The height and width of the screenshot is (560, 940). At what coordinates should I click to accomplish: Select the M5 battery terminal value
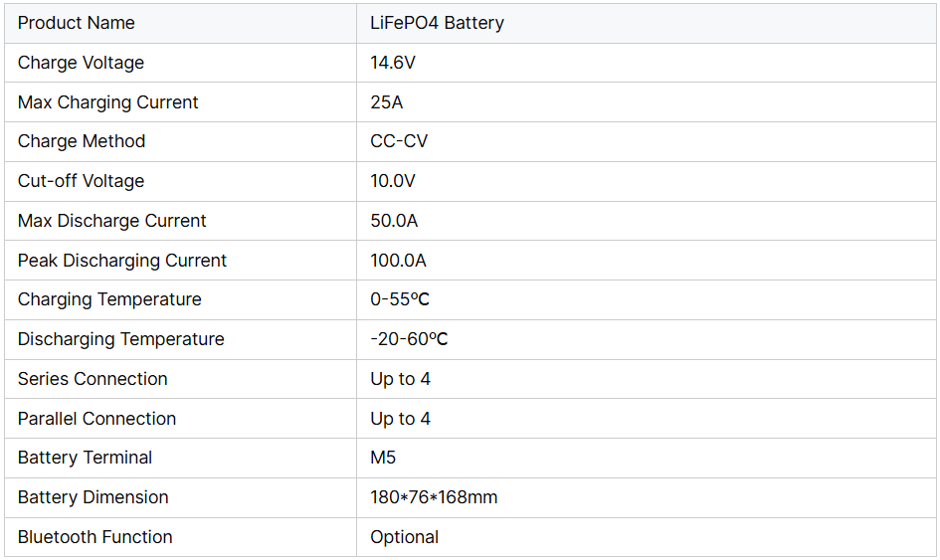pyautogui.click(x=383, y=458)
